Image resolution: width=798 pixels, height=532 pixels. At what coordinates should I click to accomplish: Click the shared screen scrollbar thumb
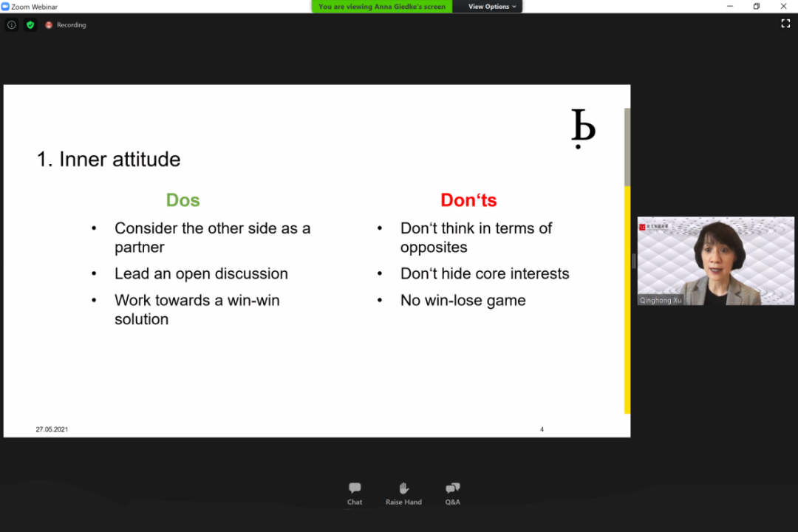[x=627, y=147]
